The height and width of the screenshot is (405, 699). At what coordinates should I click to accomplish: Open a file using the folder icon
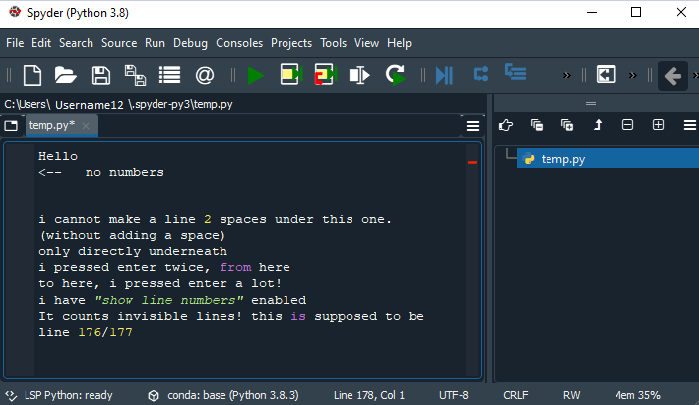66,75
